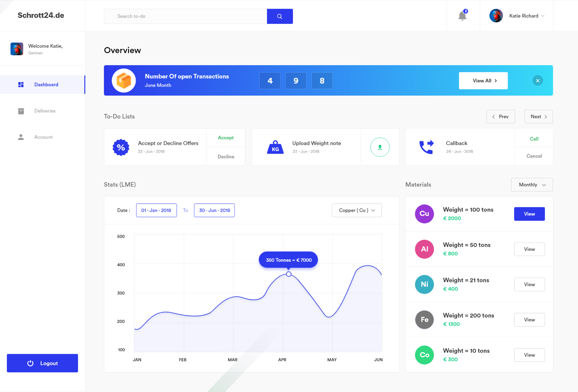Image resolution: width=578 pixels, height=392 pixels.
Task: Click the April data point on chart
Action: (x=289, y=274)
